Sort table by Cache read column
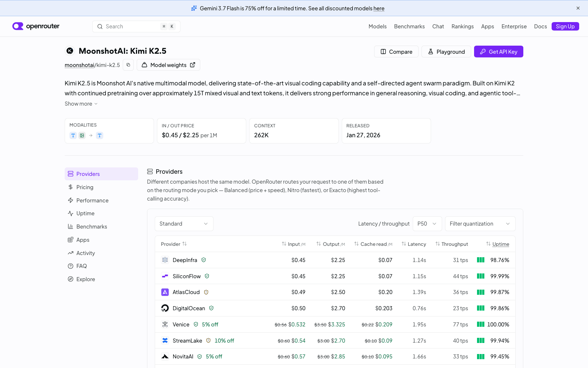588x368 pixels. (x=373, y=244)
